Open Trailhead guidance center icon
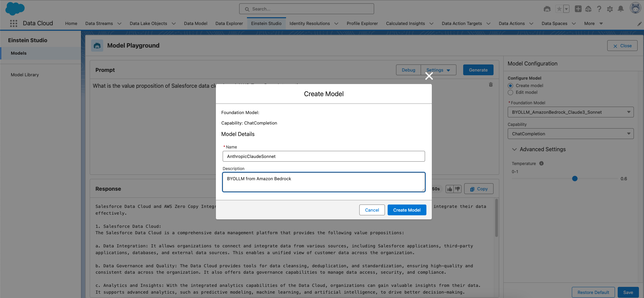The height and width of the screenshot is (298, 644). 588,9
